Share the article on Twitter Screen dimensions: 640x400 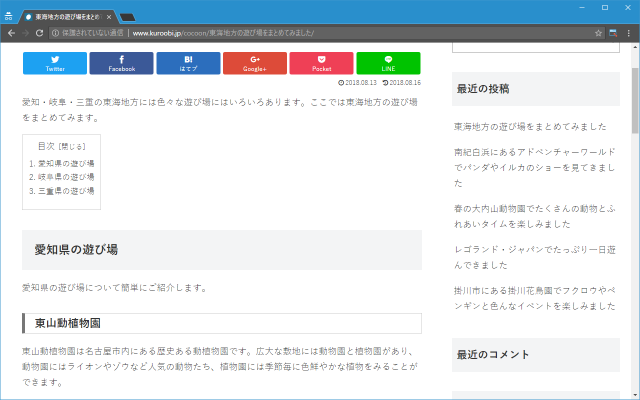55,63
